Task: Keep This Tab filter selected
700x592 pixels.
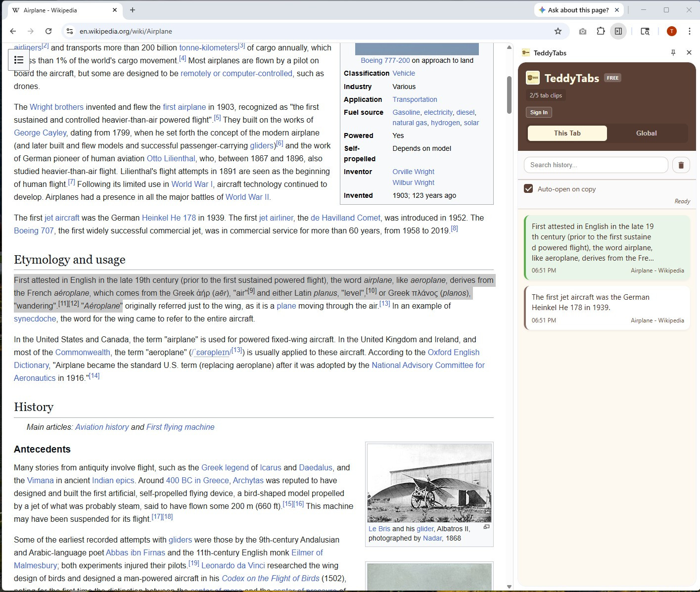Action: click(x=567, y=133)
